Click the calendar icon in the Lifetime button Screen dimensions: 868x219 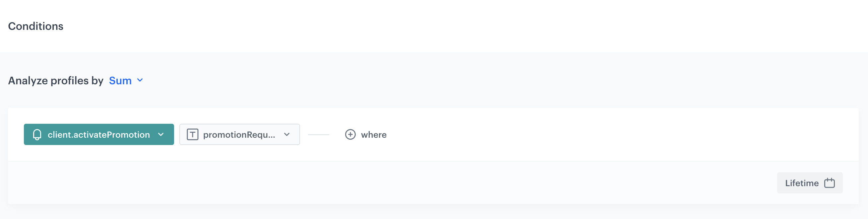pyautogui.click(x=830, y=183)
